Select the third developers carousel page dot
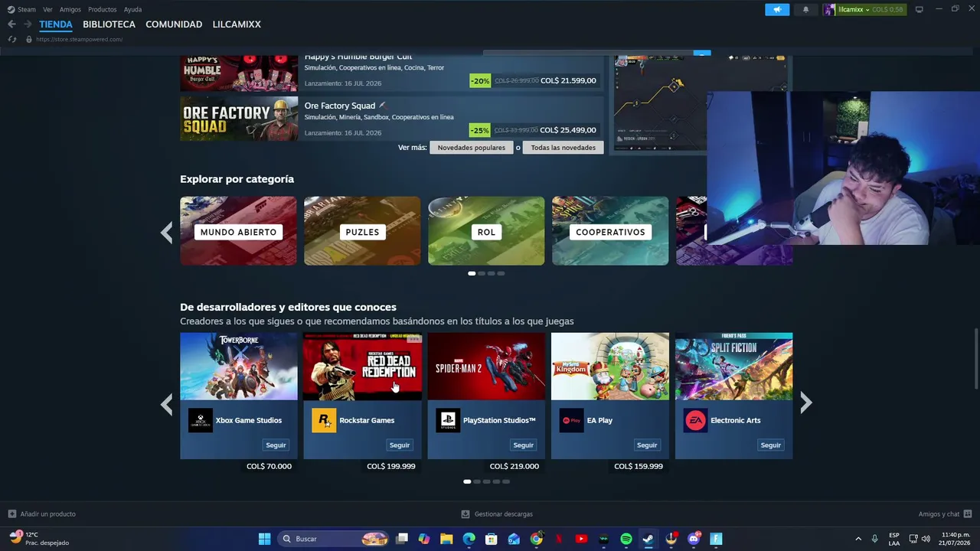Screen dimensions: 980x551 coord(486,481)
